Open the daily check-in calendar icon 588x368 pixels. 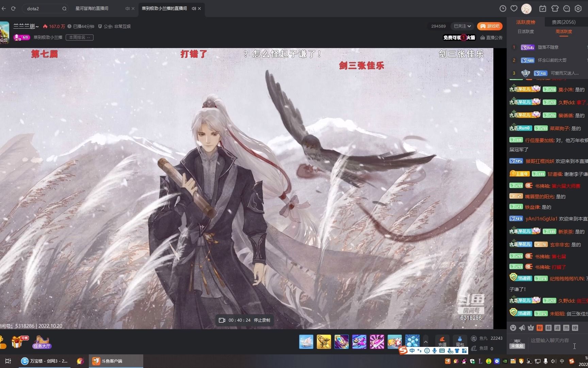click(543, 9)
